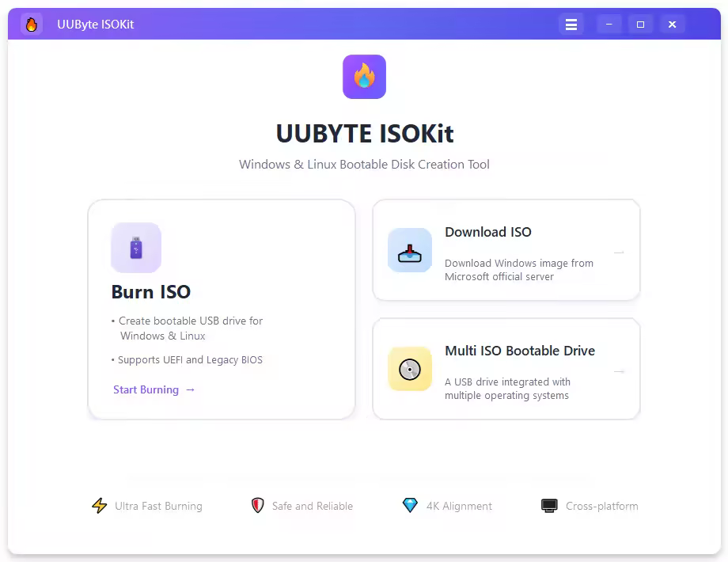
Task: Click the arrow on Download ISO card
Action: click(619, 253)
